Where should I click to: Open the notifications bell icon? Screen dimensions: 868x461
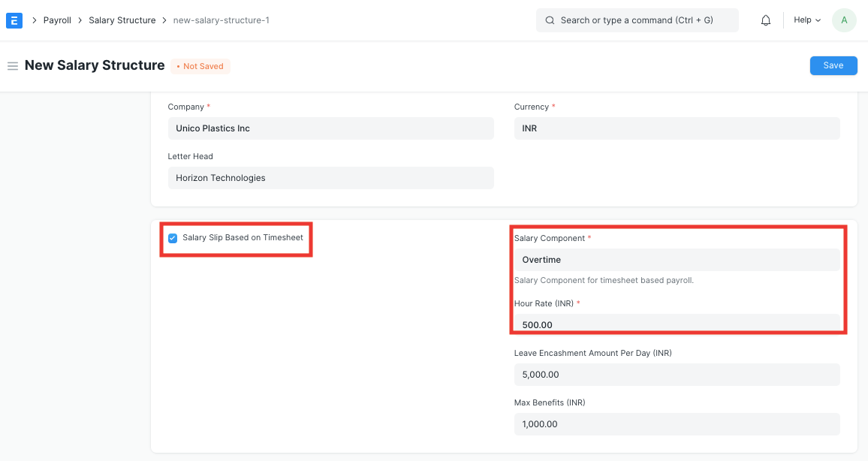(766, 20)
